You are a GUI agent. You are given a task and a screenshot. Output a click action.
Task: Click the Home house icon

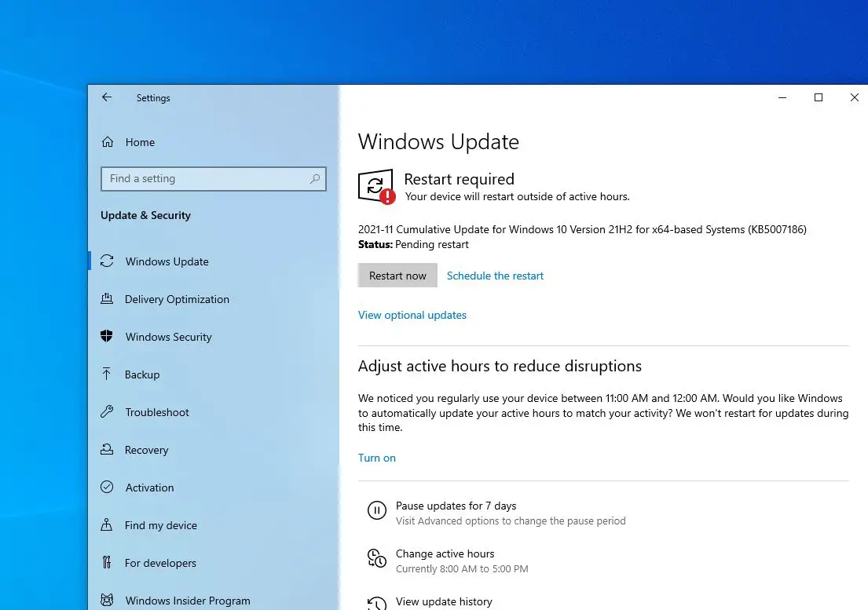click(108, 142)
